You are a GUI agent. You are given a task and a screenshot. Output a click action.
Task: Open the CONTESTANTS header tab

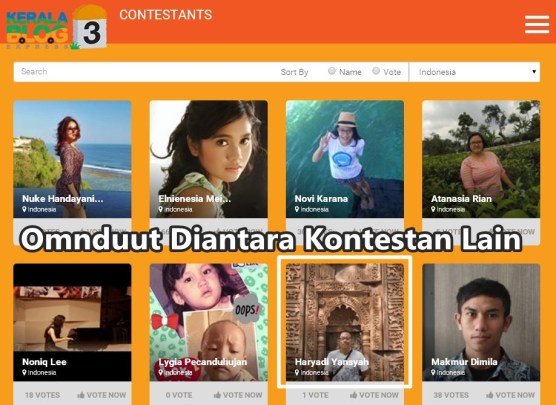(x=166, y=15)
